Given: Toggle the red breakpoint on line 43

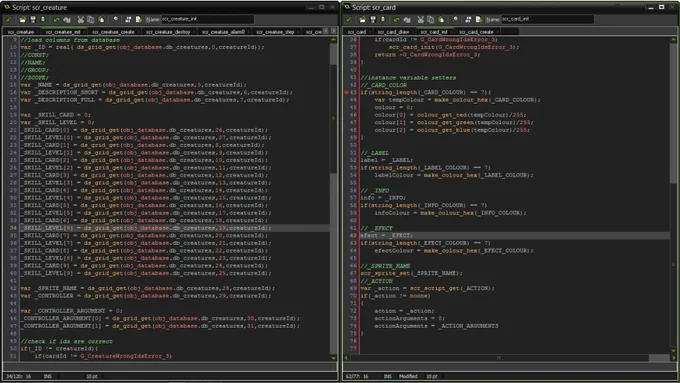Looking at the screenshot, I should click(x=346, y=92).
